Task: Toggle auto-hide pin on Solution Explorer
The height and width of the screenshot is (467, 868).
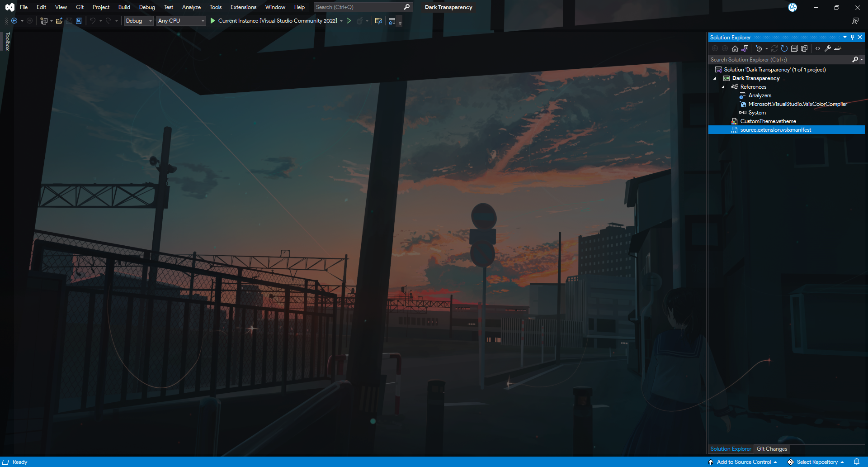Action: coord(852,37)
